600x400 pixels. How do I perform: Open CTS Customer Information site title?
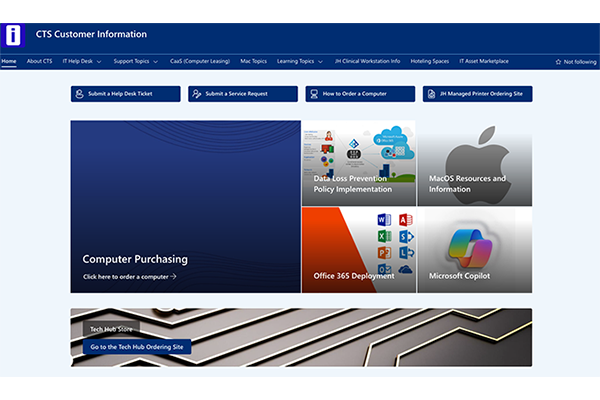91,34
